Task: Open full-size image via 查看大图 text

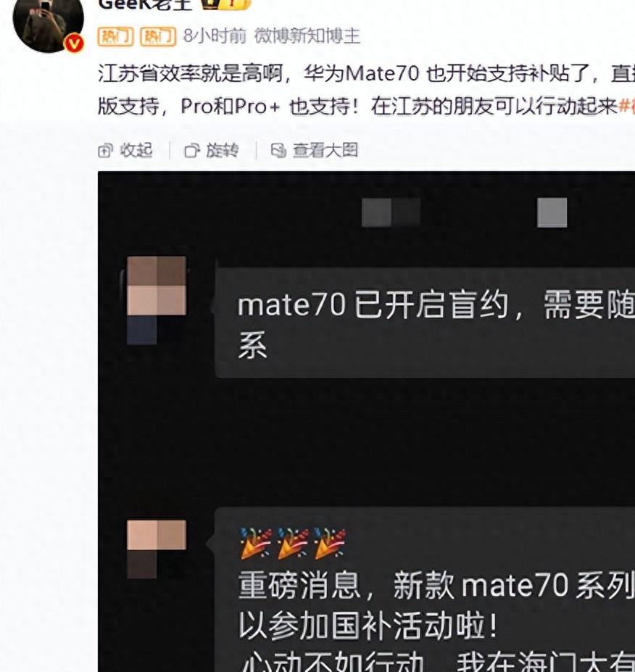Action: pos(325,151)
